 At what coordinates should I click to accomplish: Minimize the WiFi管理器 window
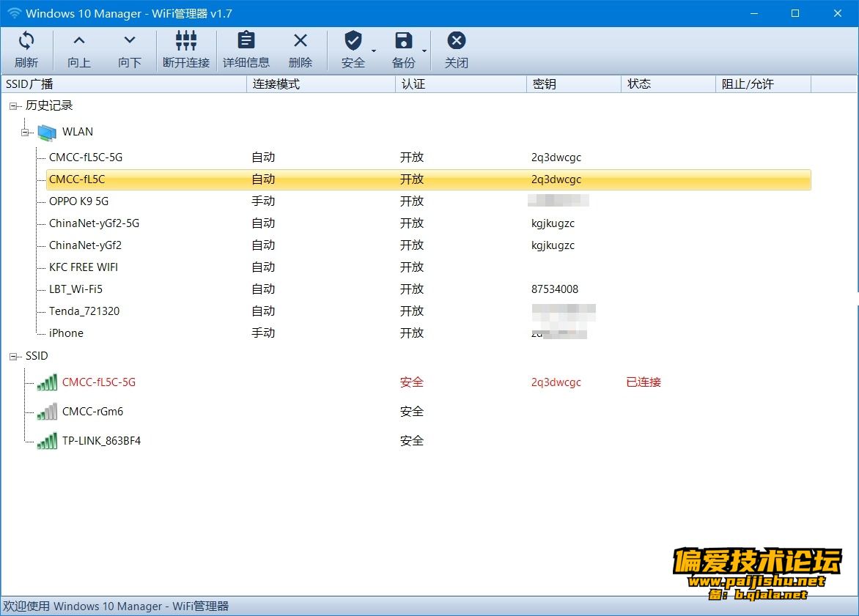(x=754, y=13)
